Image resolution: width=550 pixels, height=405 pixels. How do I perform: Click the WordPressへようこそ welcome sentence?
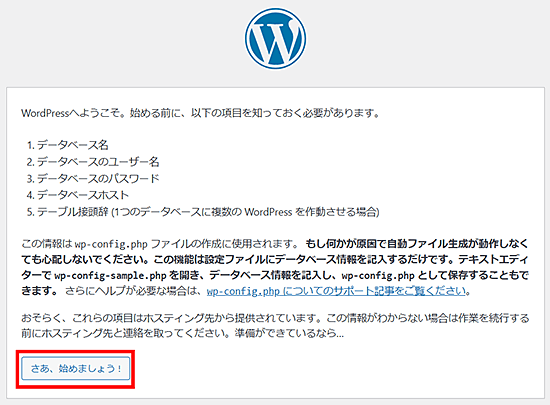point(200,113)
